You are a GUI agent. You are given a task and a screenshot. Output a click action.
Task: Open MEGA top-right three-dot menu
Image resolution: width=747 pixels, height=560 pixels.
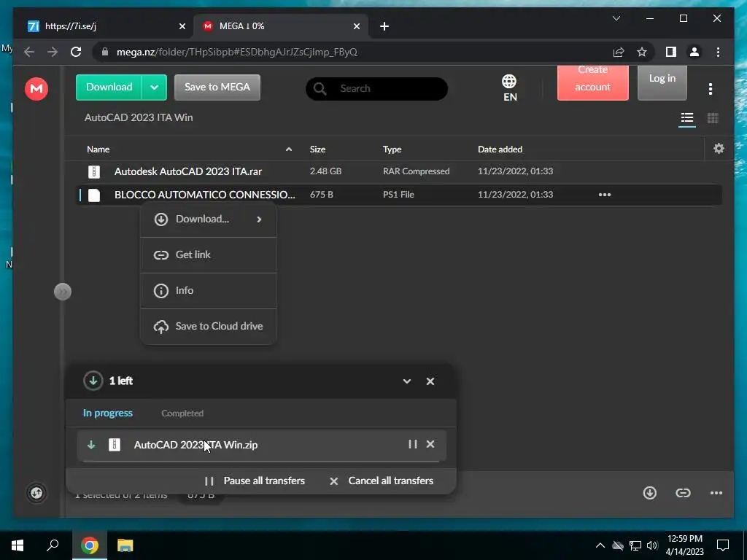[711, 88]
